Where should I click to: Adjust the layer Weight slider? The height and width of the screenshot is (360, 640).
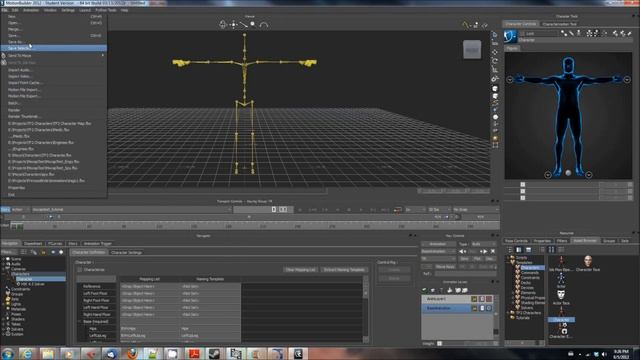coord(439,344)
